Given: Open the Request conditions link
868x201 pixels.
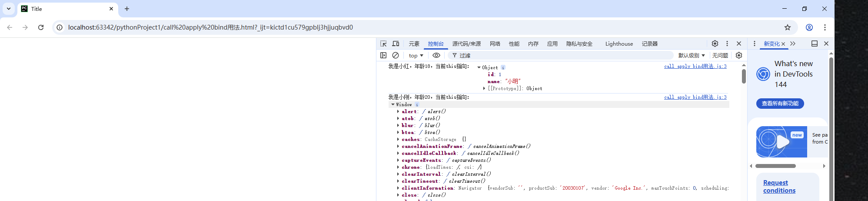Looking at the screenshot, I should coord(779,187).
